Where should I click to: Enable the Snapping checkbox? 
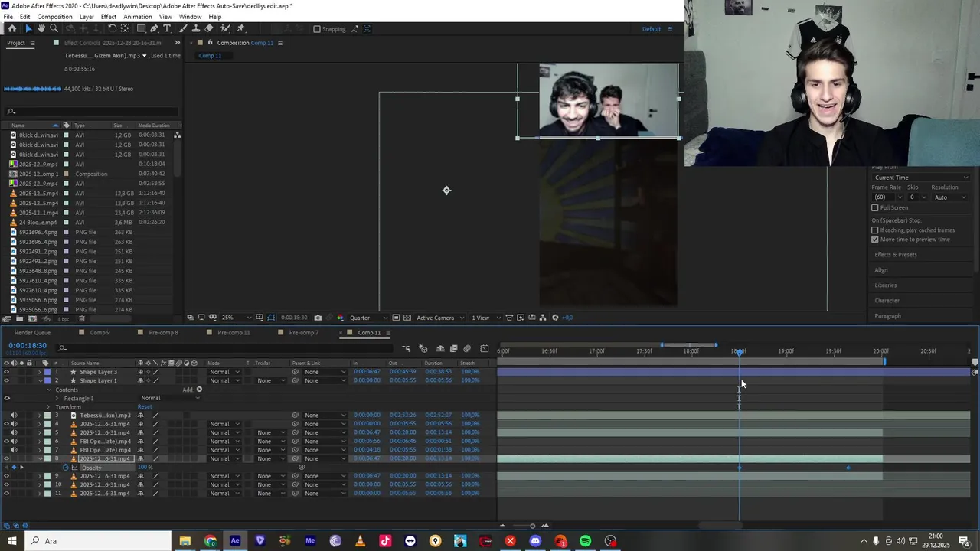[x=317, y=29]
